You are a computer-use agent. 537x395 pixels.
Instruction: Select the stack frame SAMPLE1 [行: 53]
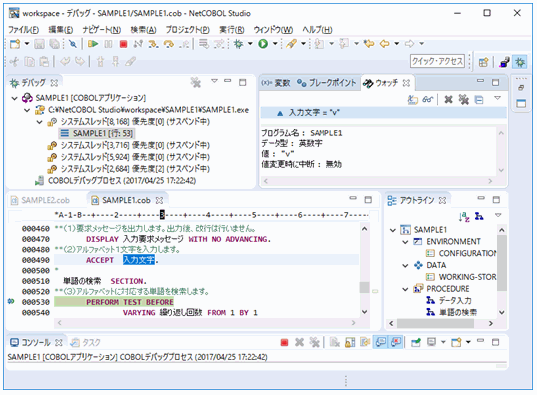pyautogui.click(x=97, y=133)
